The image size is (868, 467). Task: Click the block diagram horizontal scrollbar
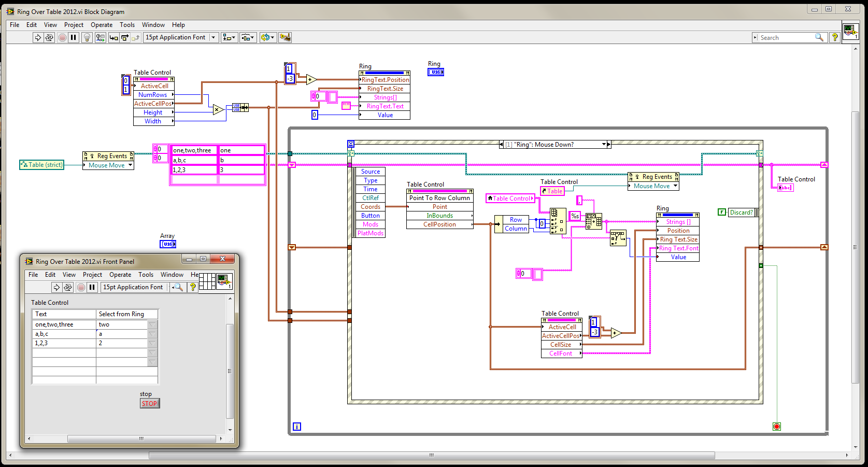(431, 455)
